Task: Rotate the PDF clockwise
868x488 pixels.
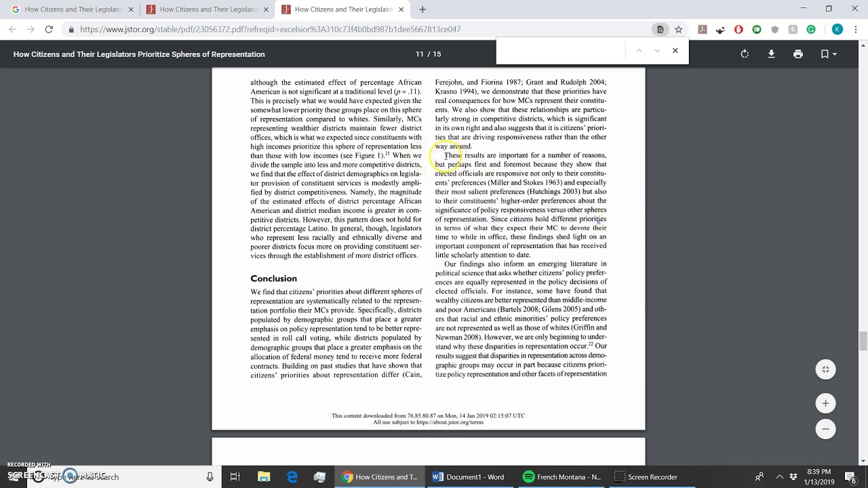Action: click(745, 54)
